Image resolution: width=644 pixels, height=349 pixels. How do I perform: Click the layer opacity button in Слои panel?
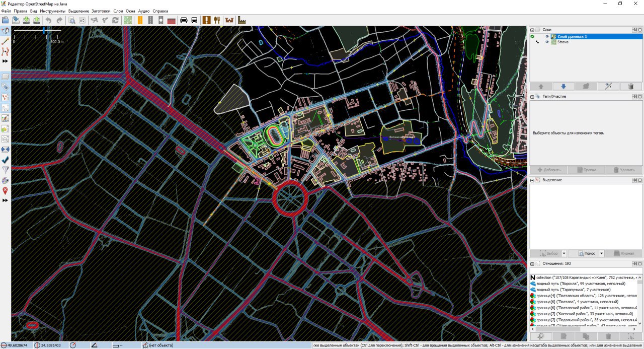coord(608,86)
